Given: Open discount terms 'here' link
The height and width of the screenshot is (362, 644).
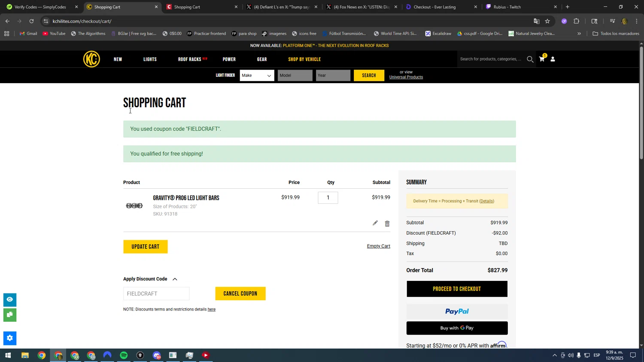Looking at the screenshot, I should click(x=211, y=310).
